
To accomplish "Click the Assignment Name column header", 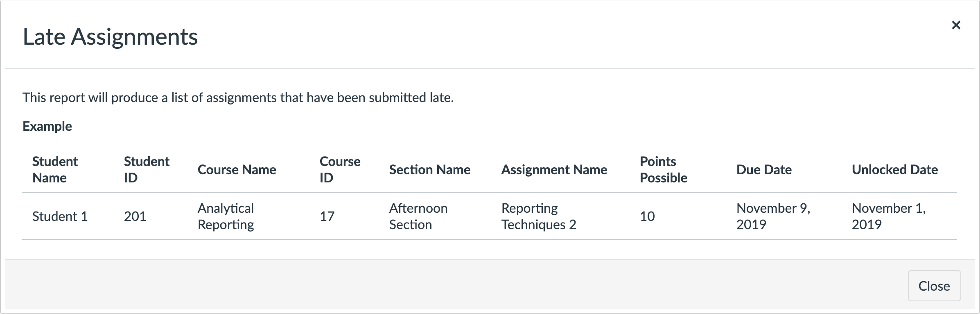I will pyautogui.click(x=555, y=169).
